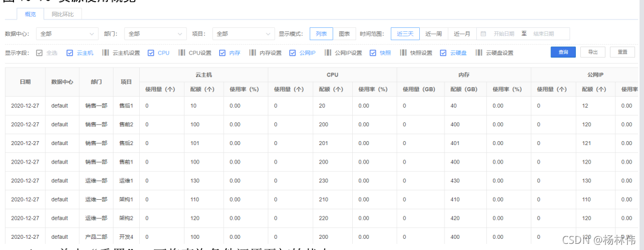Select 列表 display mode
644x250 pixels.
pyautogui.click(x=321, y=33)
